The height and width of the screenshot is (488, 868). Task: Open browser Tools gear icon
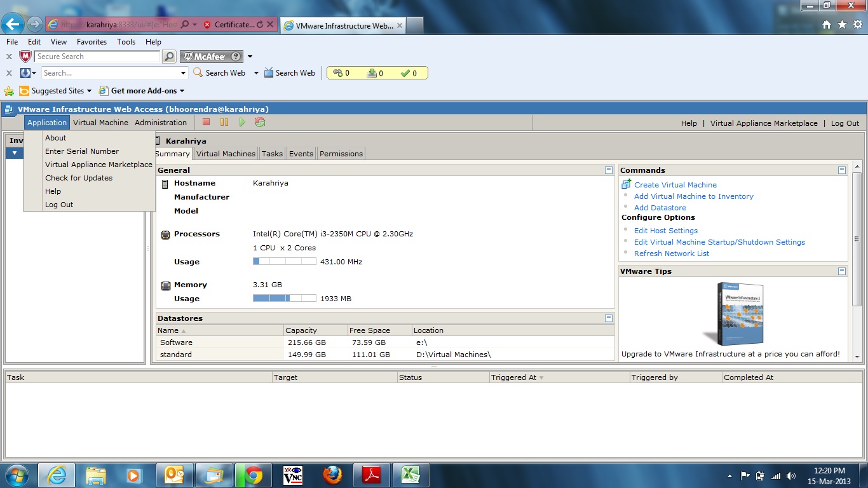coord(857,24)
